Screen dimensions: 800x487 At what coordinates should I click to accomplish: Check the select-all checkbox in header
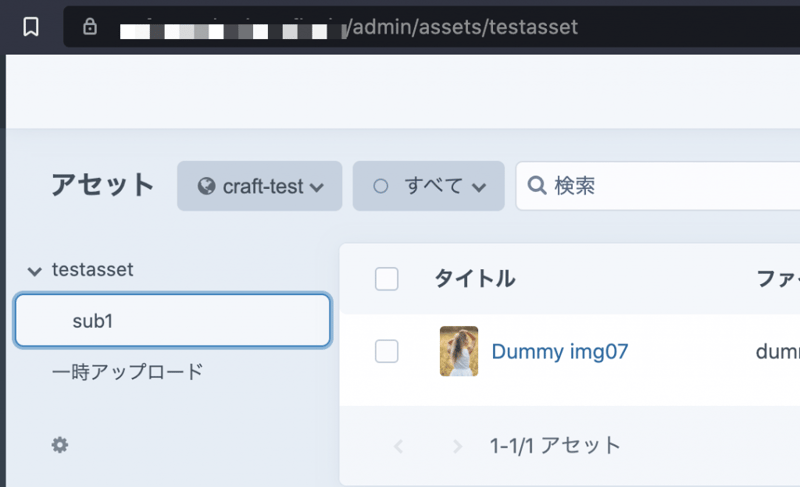(387, 279)
